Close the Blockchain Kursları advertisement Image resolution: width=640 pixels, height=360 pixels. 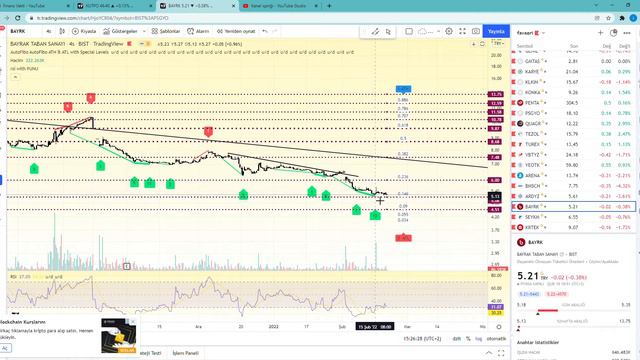pos(133,322)
